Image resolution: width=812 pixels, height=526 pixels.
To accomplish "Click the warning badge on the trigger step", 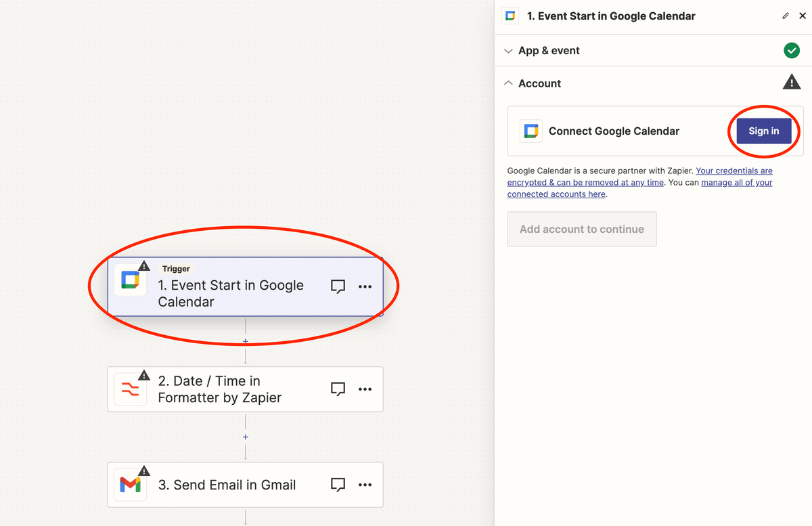I will [144, 266].
